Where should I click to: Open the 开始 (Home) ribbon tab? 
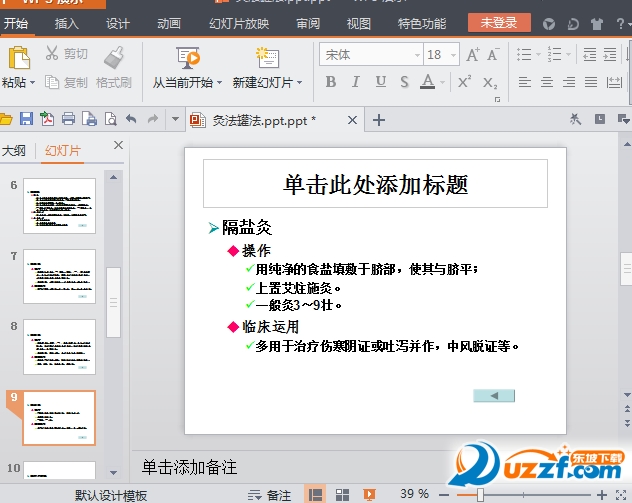point(16,23)
